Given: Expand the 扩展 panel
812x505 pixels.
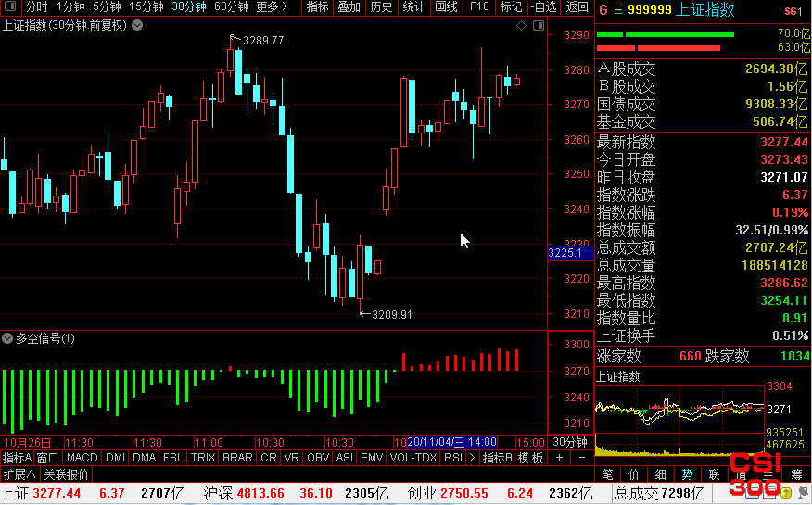Looking at the screenshot, I should [x=19, y=473].
